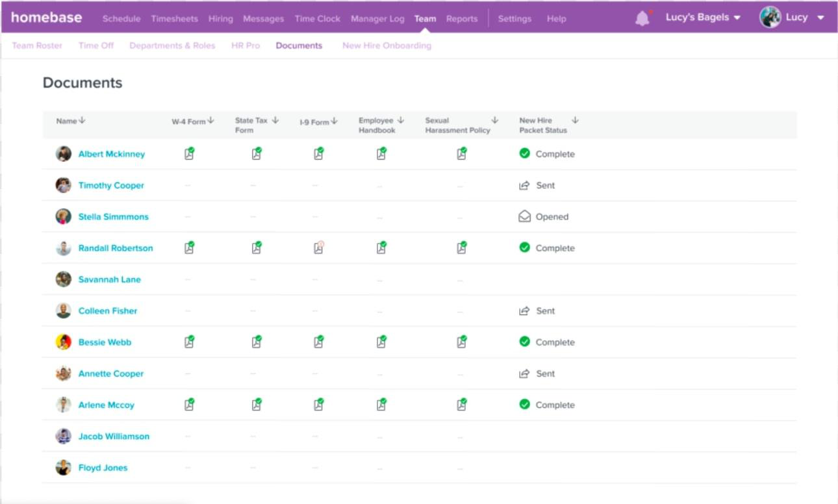Switch to the Team Roster tab
The height and width of the screenshot is (504, 838).
click(37, 45)
